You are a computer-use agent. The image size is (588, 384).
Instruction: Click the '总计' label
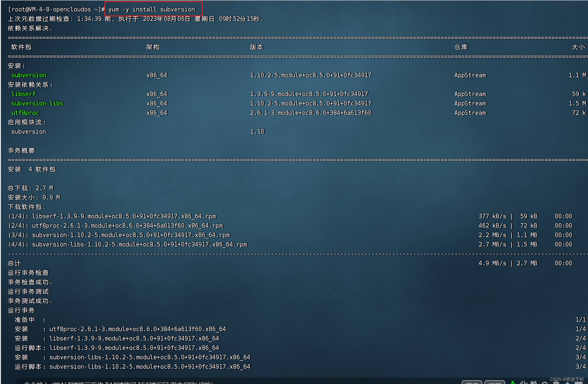(x=15, y=263)
